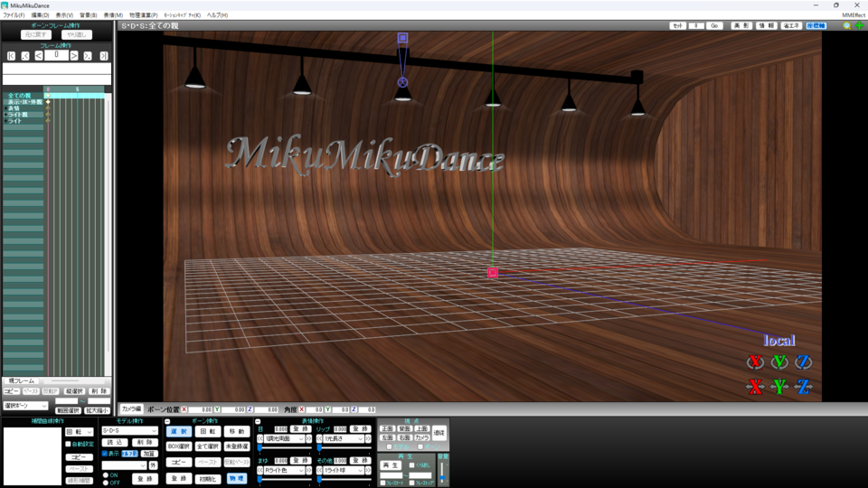This screenshot has height=488, width=868.
Task: Previous brow morph double-arrow button
Action: pos(259,470)
